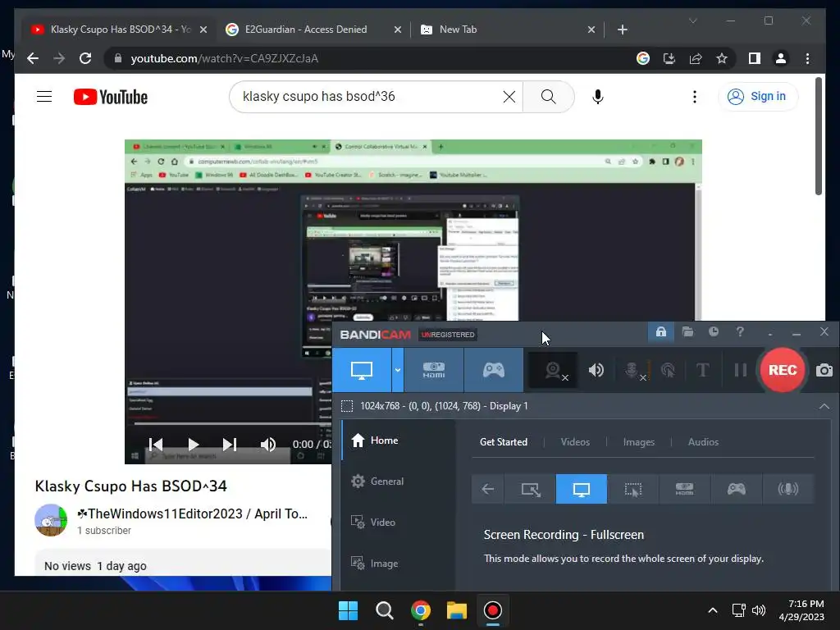Click Bandicam pause recording button
This screenshot has width=840, height=630.
click(741, 370)
